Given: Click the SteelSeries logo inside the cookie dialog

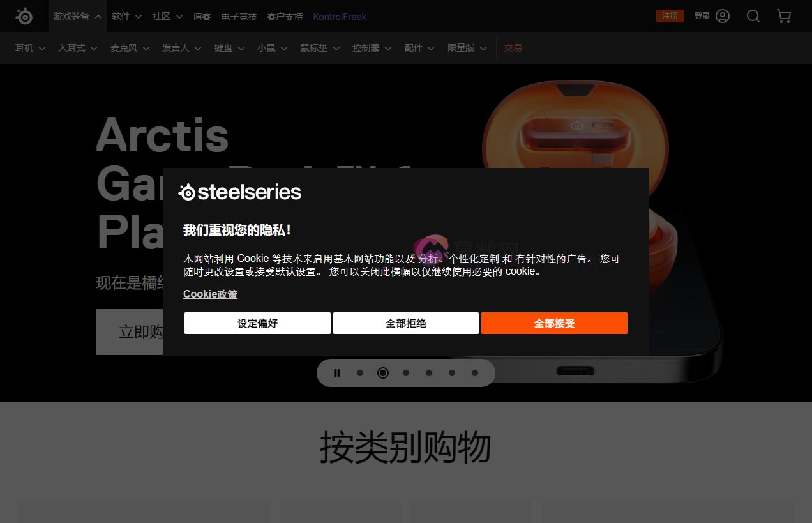Looking at the screenshot, I should 241,192.
